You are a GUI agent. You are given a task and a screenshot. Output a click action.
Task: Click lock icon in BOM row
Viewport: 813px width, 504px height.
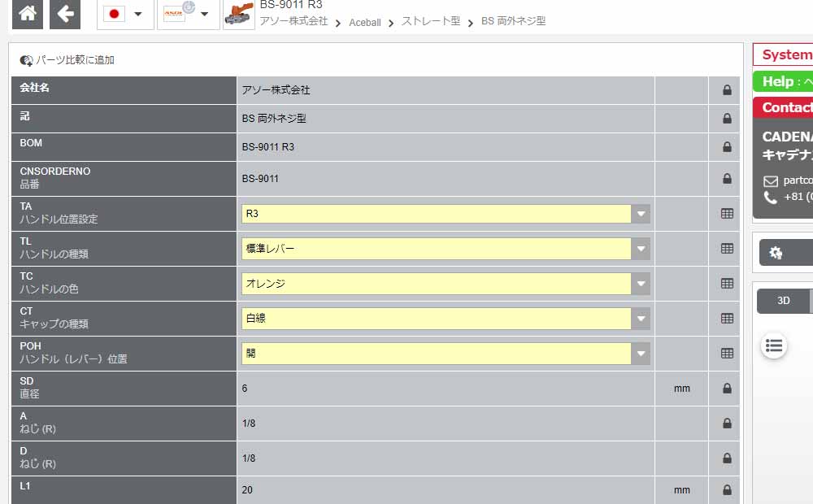[x=727, y=147]
